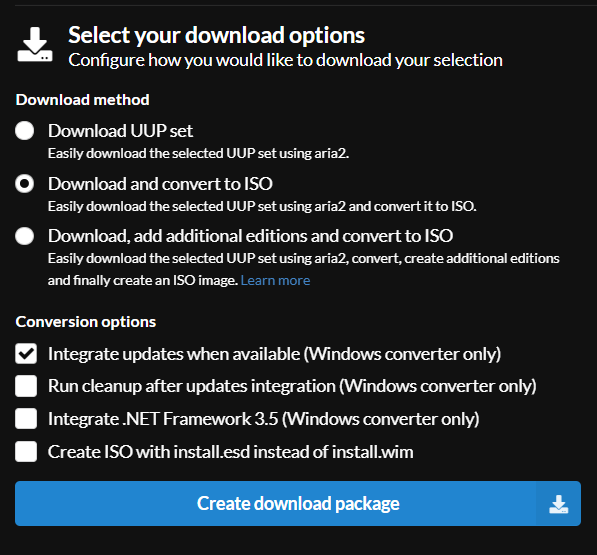
Task: Click the Download and convert to ISO label
Action: point(160,184)
